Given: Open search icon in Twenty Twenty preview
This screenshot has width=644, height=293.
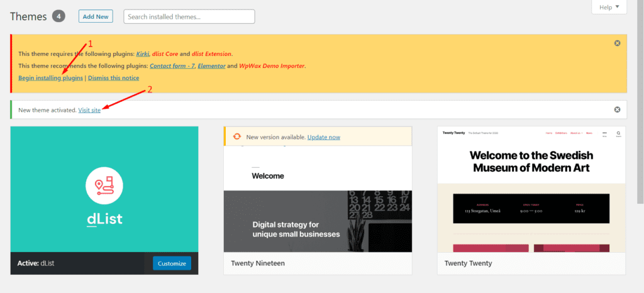Looking at the screenshot, I should (618, 134).
